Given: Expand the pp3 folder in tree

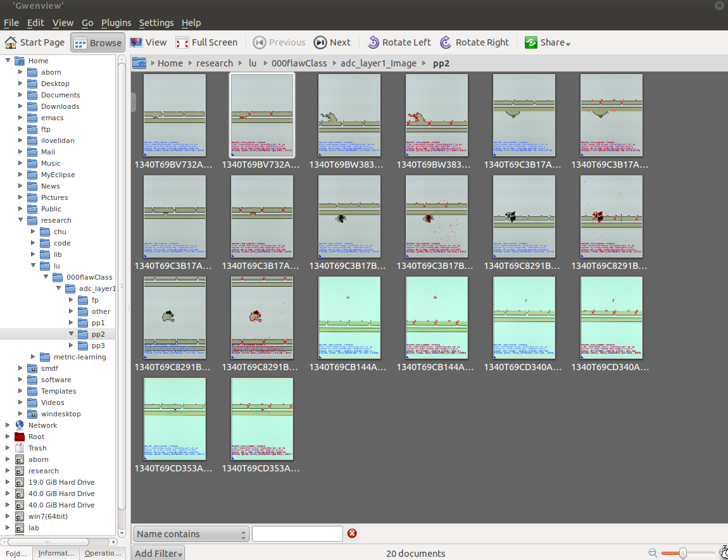Looking at the screenshot, I should [72, 345].
